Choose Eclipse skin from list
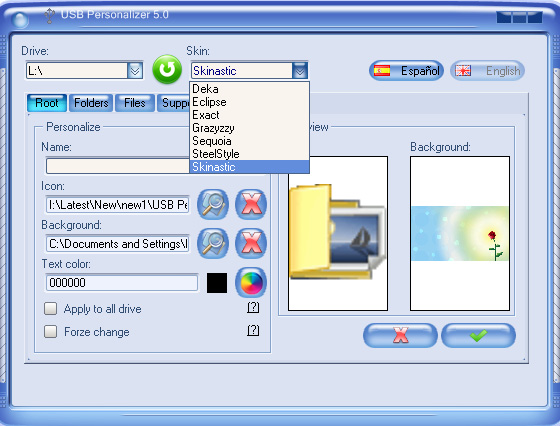 (x=249, y=102)
